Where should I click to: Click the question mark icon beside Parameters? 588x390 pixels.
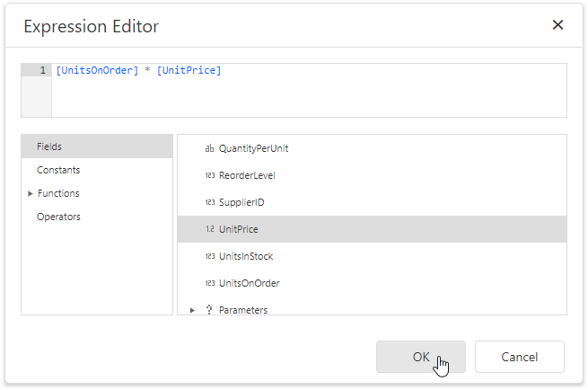(209, 310)
